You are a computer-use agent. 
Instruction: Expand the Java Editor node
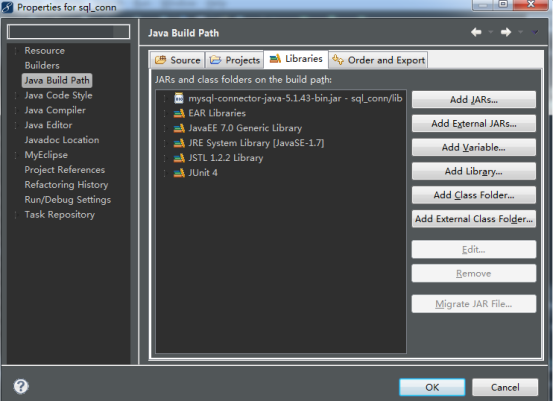point(16,125)
